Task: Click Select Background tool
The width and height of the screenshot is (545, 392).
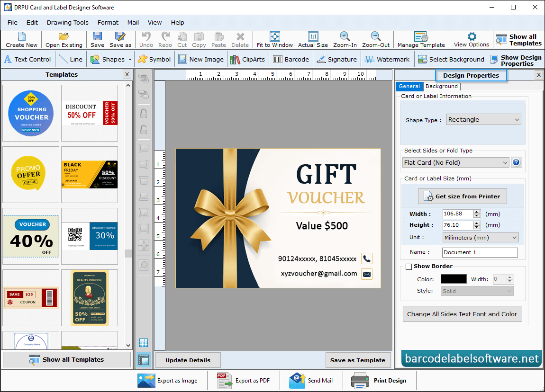Action: tap(451, 59)
